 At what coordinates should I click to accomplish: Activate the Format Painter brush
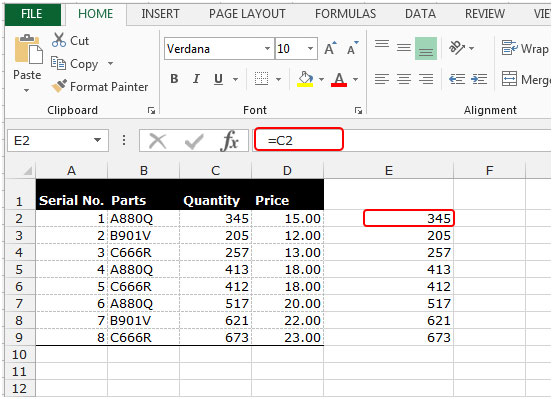pyautogui.click(x=59, y=86)
